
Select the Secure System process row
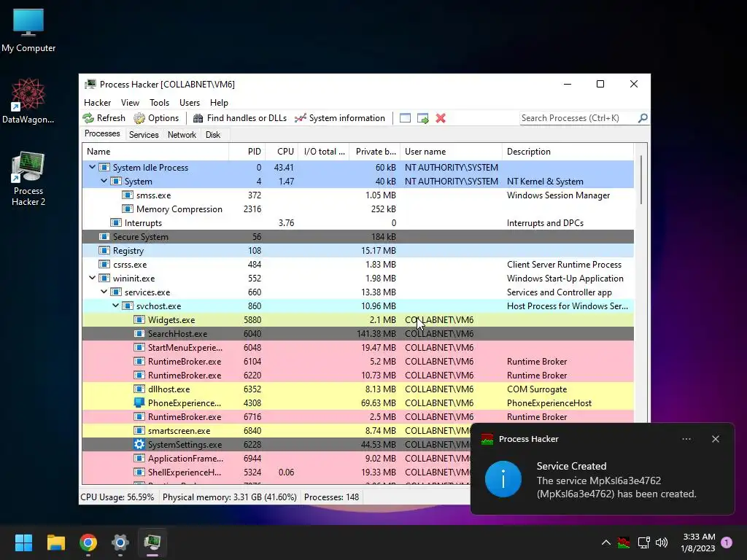coord(357,237)
